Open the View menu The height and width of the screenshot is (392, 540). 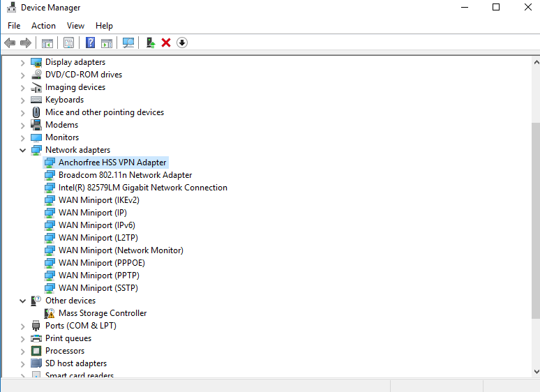pyautogui.click(x=75, y=26)
